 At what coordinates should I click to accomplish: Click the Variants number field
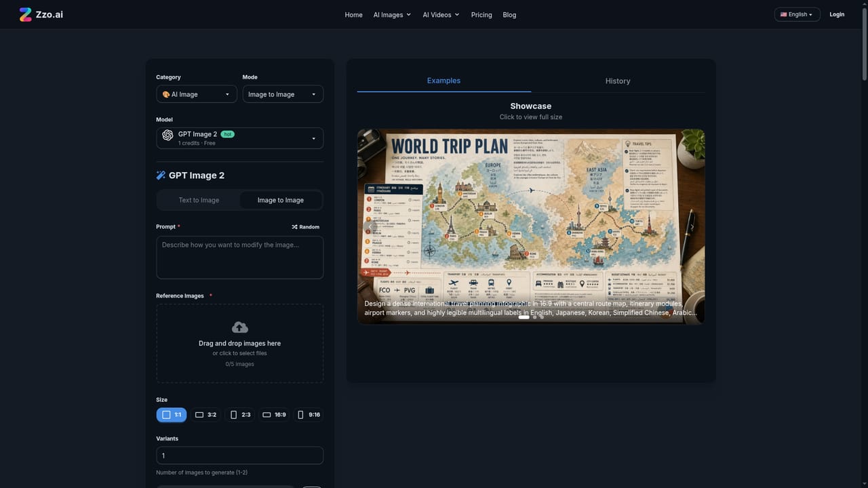pos(239,455)
